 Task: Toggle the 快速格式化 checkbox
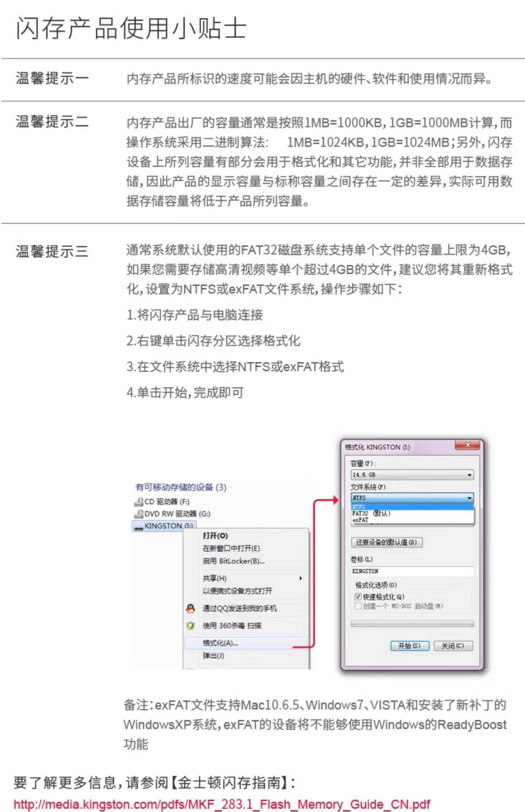pos(358,597)
